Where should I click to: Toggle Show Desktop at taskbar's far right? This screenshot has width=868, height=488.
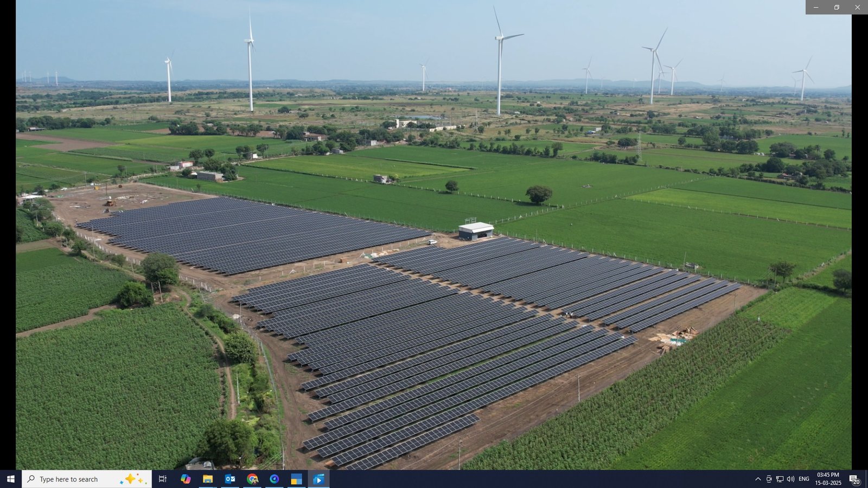tap(867, 479)
